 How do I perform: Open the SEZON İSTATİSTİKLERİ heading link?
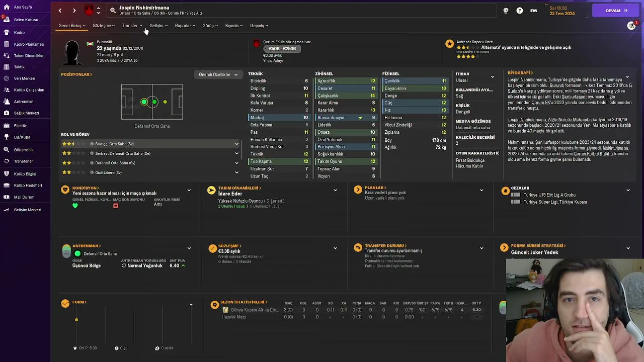point(244,302)
